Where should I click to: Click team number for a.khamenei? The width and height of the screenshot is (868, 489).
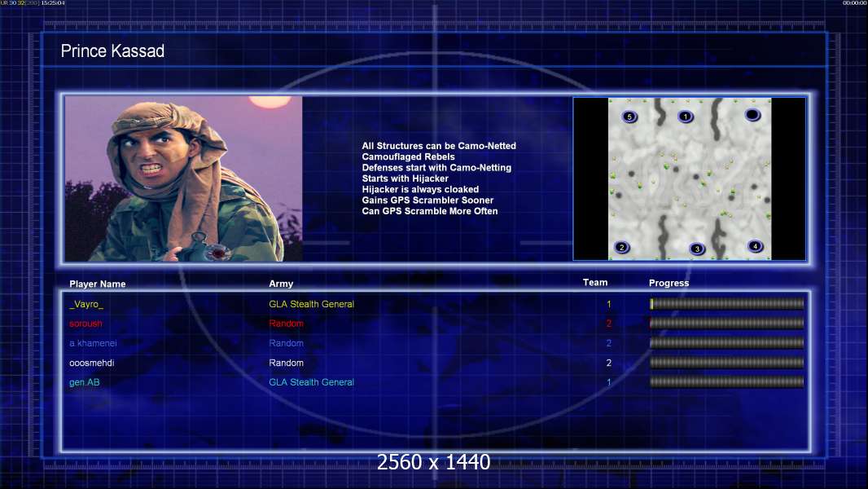pos(609,343)
